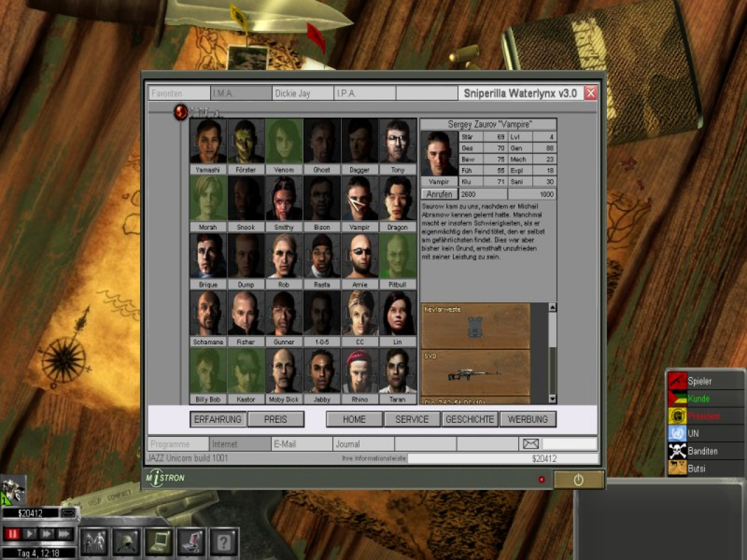The width and height of the screenshot is (747, 560).
Task: Select mercenary Smithy portrait
Action: pyautogui.click(x=284, y=199)
